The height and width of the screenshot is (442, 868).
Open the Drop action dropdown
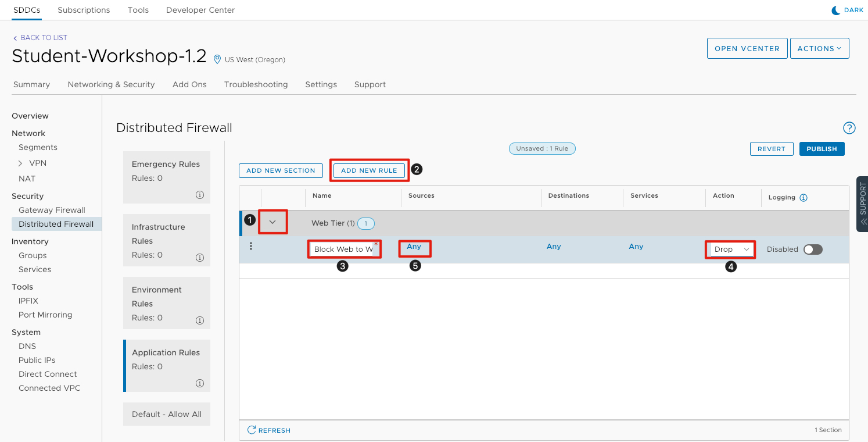tap(731, 249)
